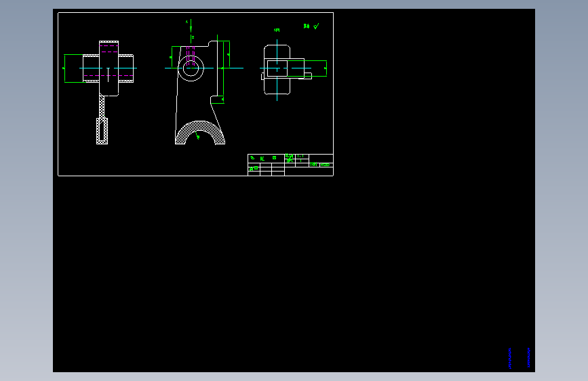Click the circular bore in the front view

[191, 68]
